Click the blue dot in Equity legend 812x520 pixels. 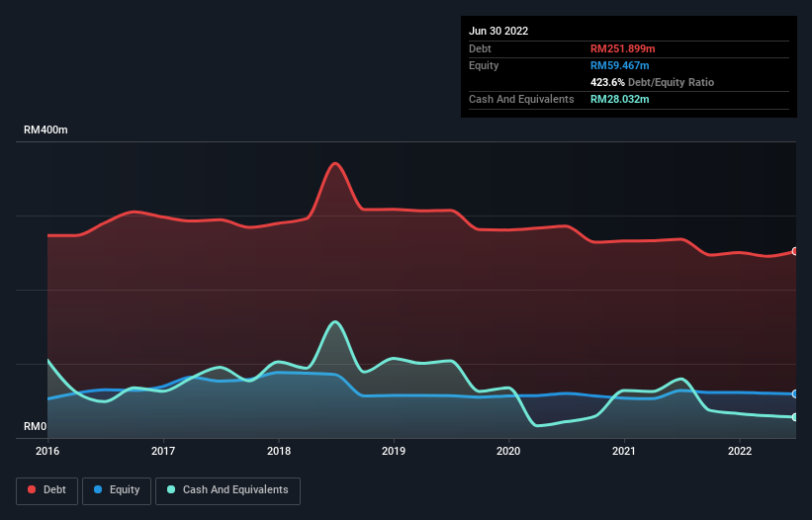[98, 489]
